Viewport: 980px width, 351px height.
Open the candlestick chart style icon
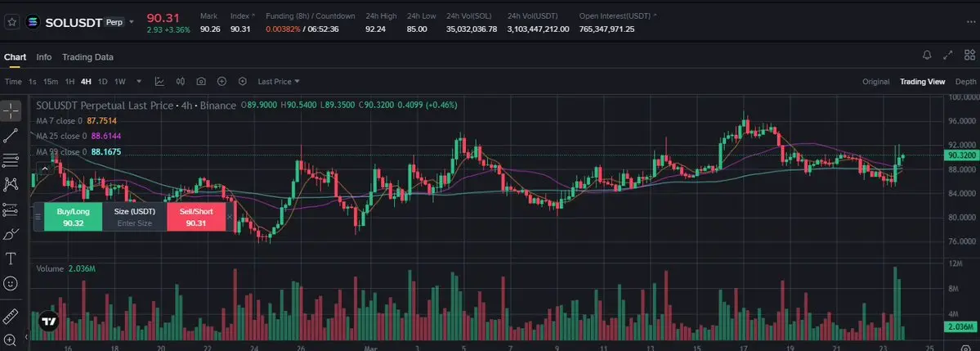click(x=181, y=81)
